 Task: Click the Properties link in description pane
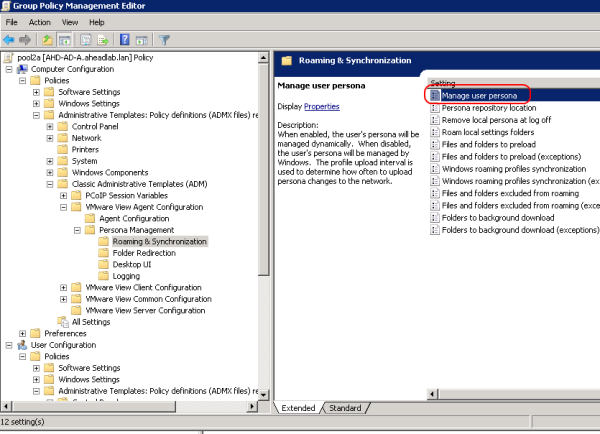321,106
